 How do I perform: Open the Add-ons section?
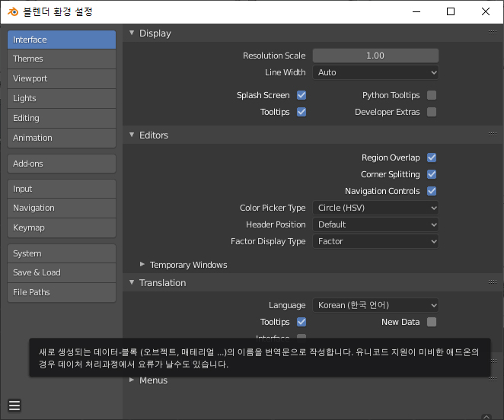[x=62, y=164]
